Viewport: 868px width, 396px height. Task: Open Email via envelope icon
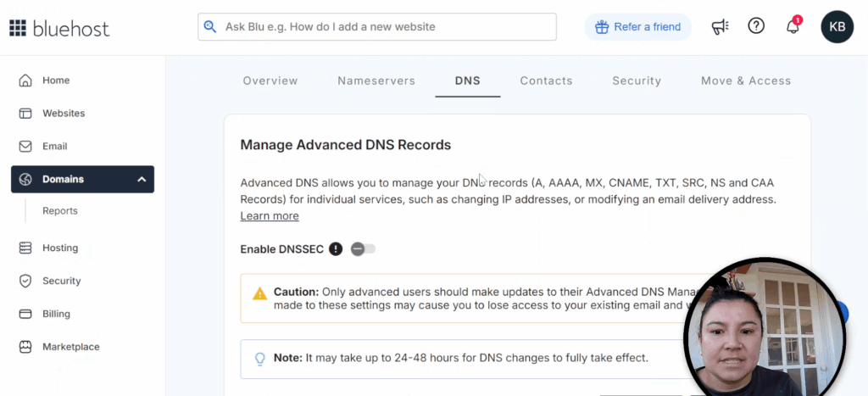pyautogui.click(x=25, y=147)
